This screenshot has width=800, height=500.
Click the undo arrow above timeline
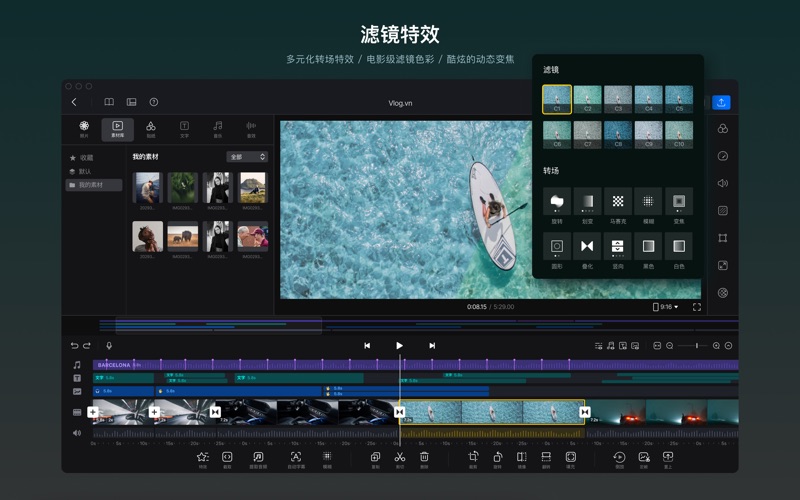click(x=74, y=345)
